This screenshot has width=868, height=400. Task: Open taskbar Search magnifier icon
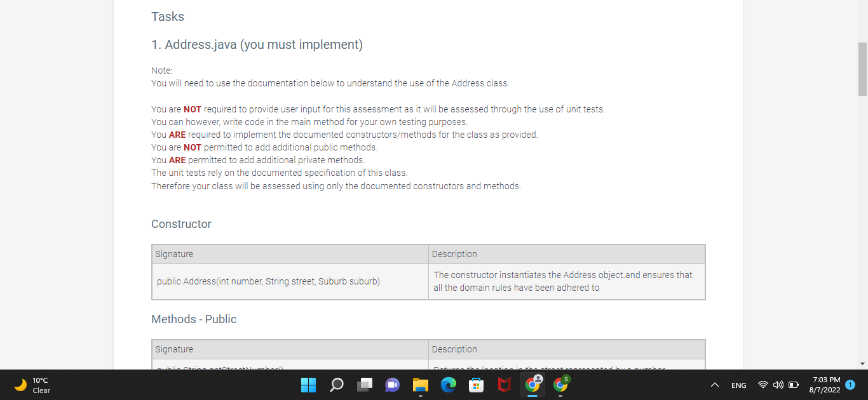point(337,385)
